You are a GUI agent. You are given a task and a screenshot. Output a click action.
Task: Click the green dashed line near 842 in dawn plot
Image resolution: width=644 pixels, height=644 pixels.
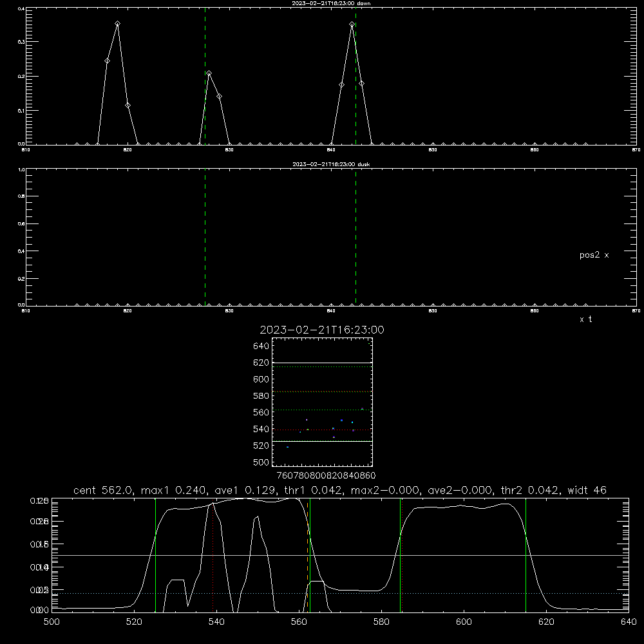tap(355, 78)
